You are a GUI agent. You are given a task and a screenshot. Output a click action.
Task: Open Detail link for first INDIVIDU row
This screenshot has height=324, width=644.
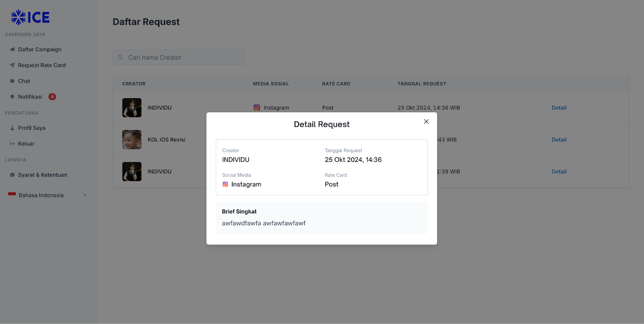tap(559, 108)
